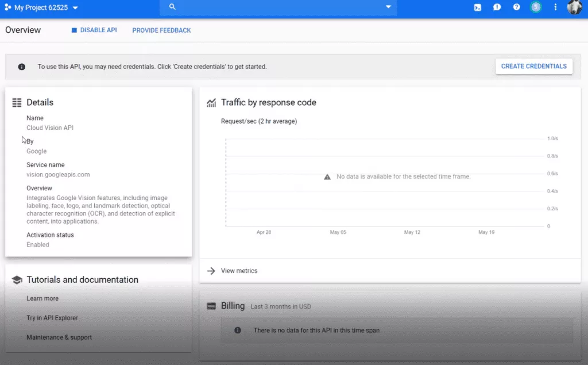Click the Details grid icon
Viewport: 588px width, 365px height.
click(17, 102)
